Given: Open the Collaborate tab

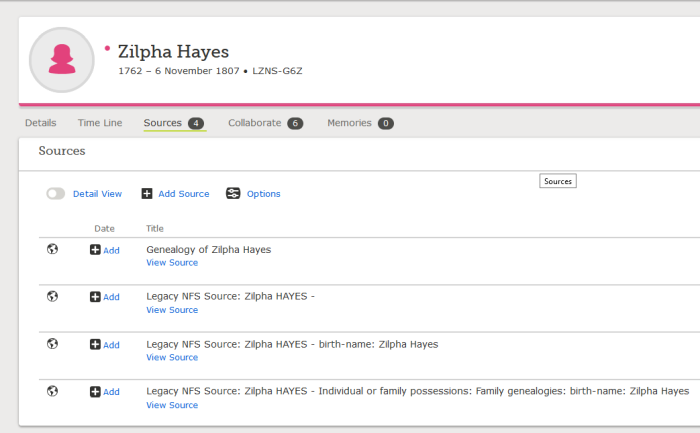Looking at the screenshot, I should tap(255, 123).
